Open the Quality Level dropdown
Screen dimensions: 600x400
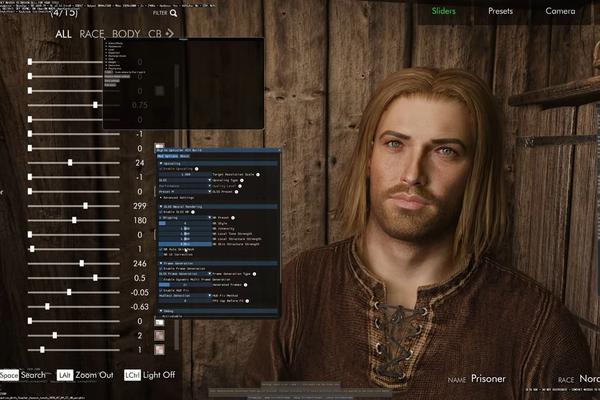185,186
